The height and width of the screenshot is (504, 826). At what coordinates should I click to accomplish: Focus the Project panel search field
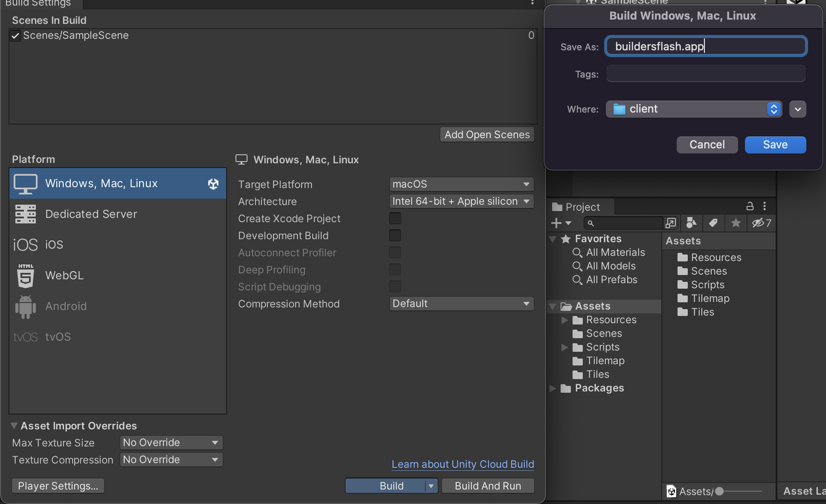(x=624, y=223)
